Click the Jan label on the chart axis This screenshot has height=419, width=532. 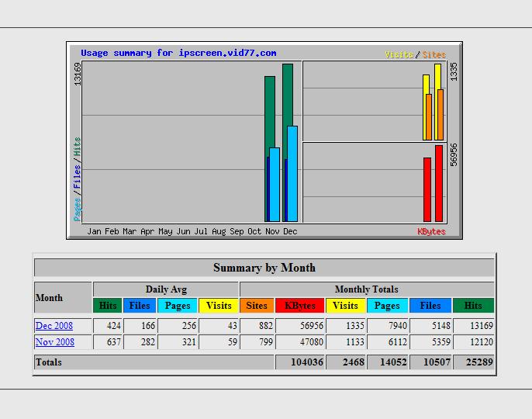94,231
